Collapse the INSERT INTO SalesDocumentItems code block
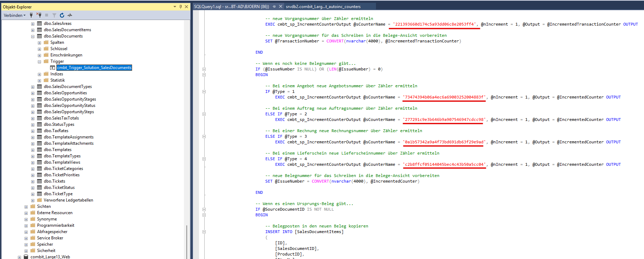 (x=204, y=232)
